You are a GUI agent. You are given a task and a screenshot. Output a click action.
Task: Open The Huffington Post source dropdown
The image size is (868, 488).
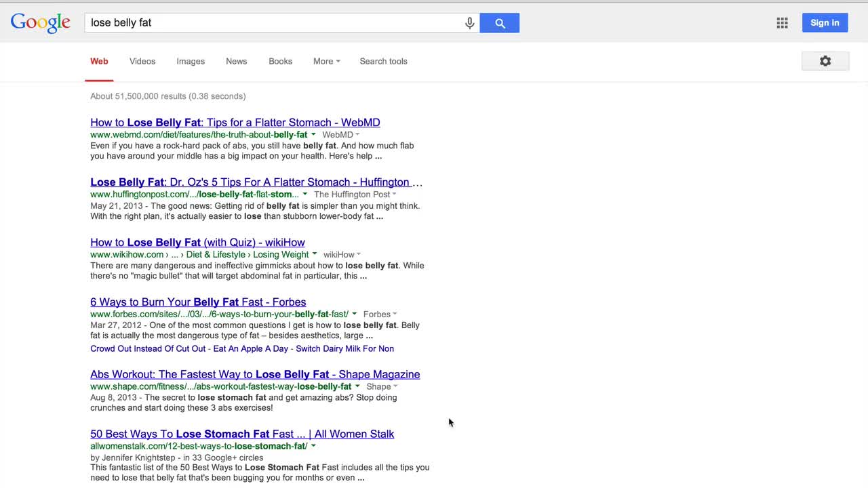355,195
